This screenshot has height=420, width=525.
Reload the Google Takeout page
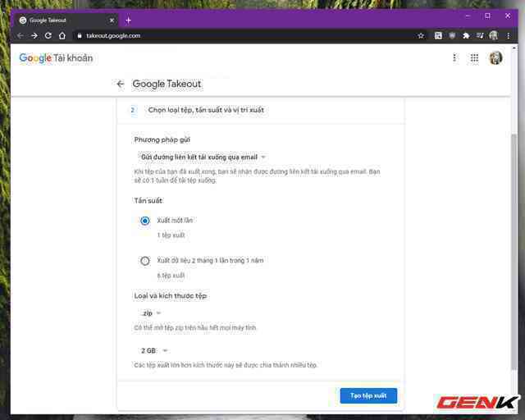click(48, 35)
